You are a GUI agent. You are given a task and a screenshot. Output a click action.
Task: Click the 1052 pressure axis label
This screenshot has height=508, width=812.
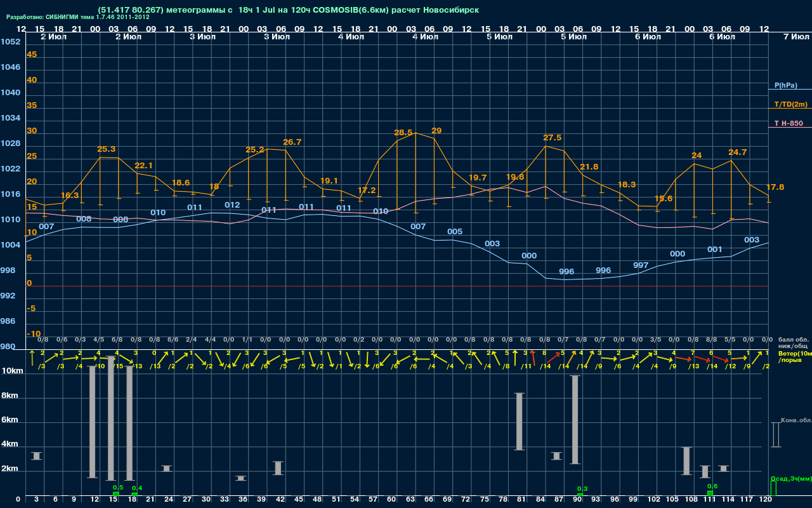10,42
